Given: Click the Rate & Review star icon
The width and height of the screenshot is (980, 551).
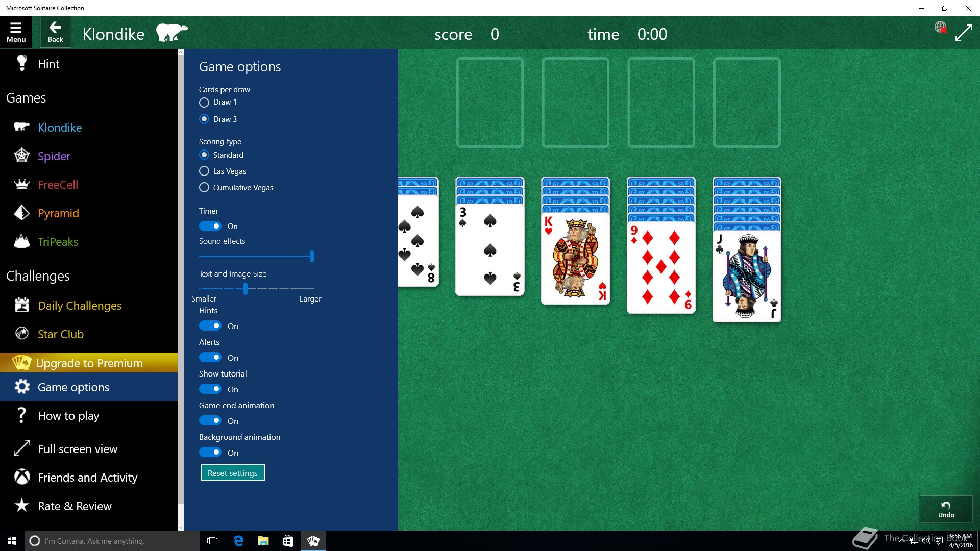Looking at the screenshot, I should pos(21,506).
